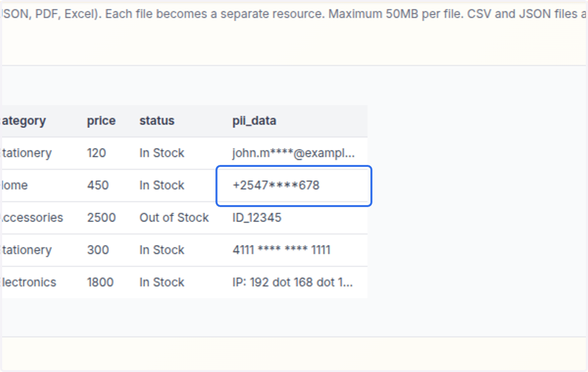
Task: Click the price value 450
Action: pyautogui.click(x=98, y=186)
